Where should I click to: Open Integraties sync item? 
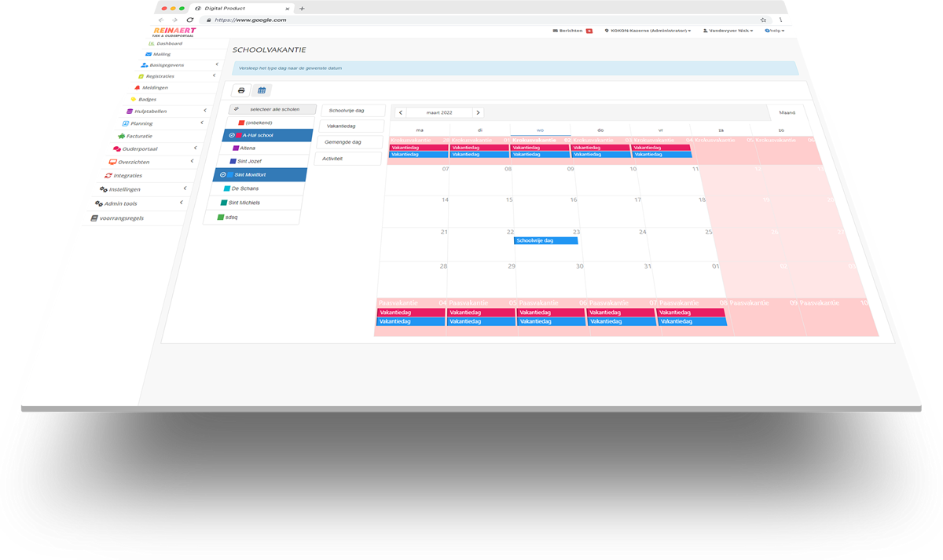127,175
